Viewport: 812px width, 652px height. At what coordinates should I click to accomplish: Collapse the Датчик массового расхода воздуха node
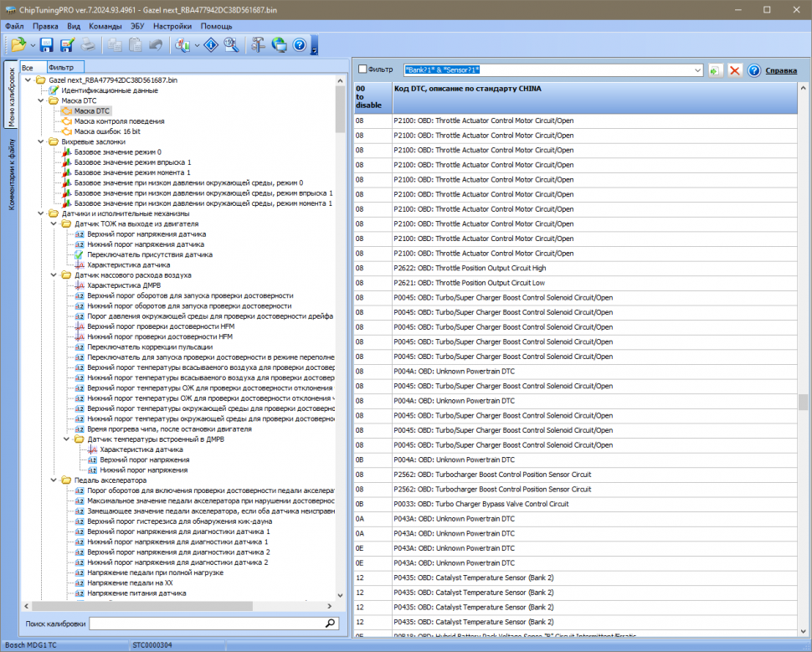point(54,275)
